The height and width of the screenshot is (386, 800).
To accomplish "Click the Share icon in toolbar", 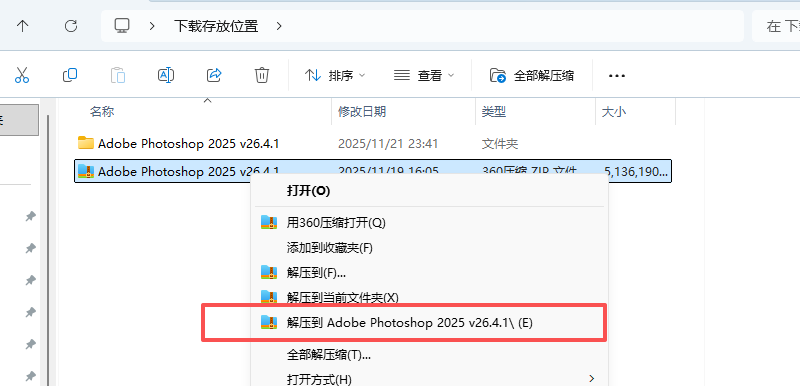I will (x=214, y=75).
